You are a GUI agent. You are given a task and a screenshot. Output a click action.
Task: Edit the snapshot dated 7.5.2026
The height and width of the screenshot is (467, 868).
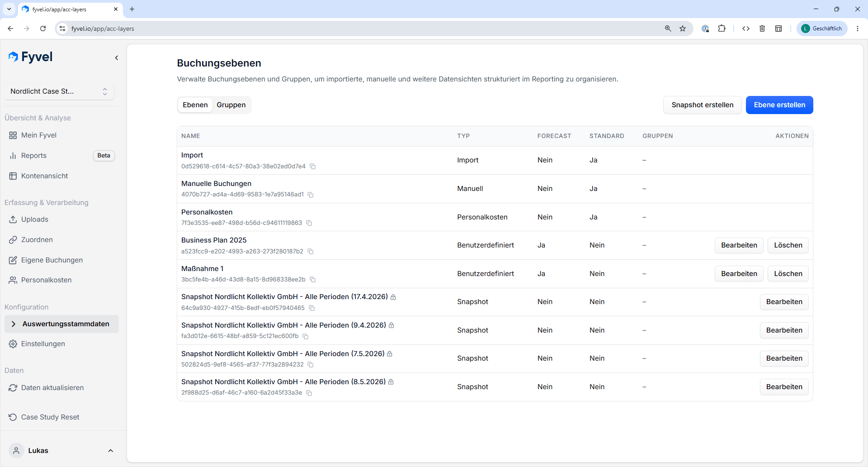point(784,358)
